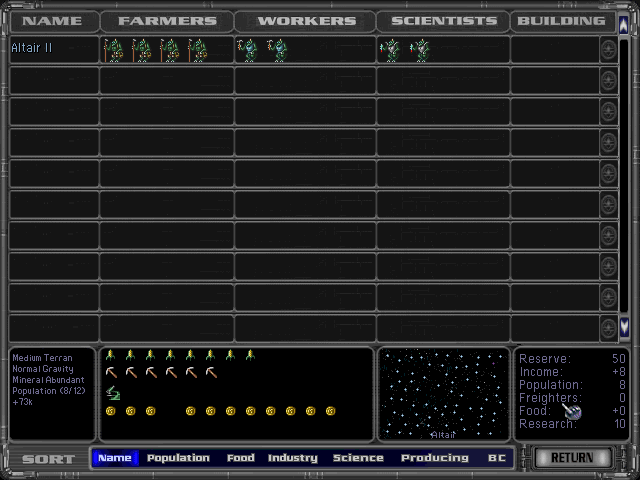
Task: Click first gold coin icon in summary panel
Action: pos(111,411)
